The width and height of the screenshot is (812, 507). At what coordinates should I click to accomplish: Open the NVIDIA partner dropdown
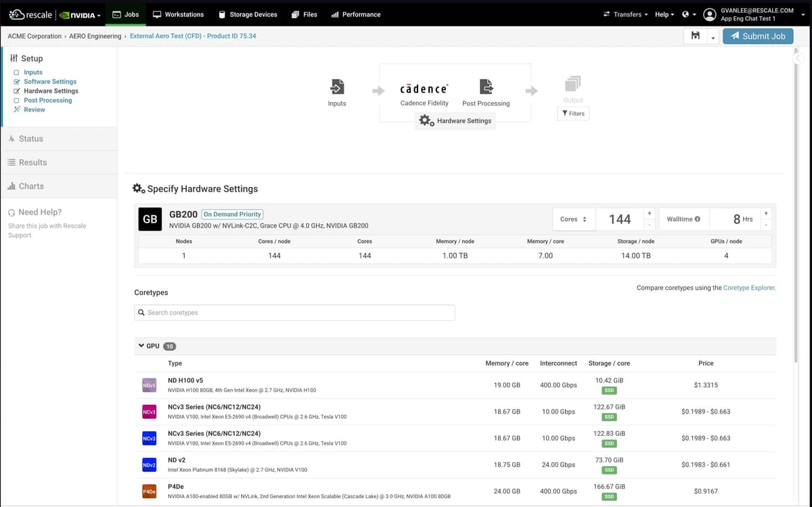[80, 15]
